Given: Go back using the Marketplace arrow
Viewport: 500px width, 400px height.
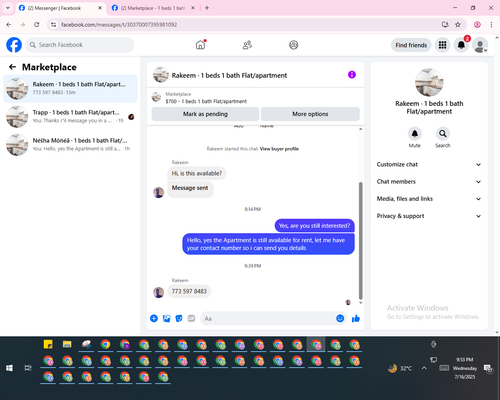Looking at the screenshot, I should pyautogui.click(x=12, y=67).
